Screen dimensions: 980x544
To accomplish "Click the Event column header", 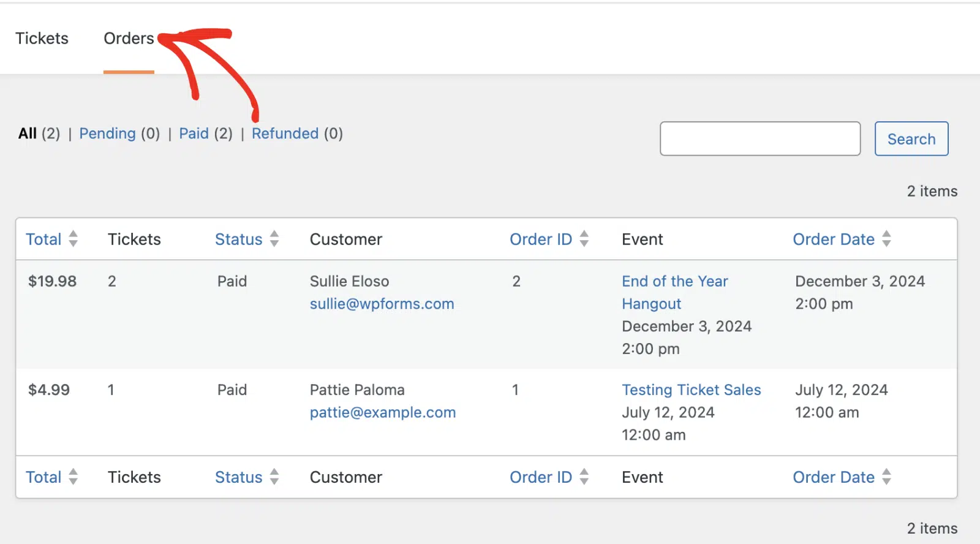I will pos(642,239).
